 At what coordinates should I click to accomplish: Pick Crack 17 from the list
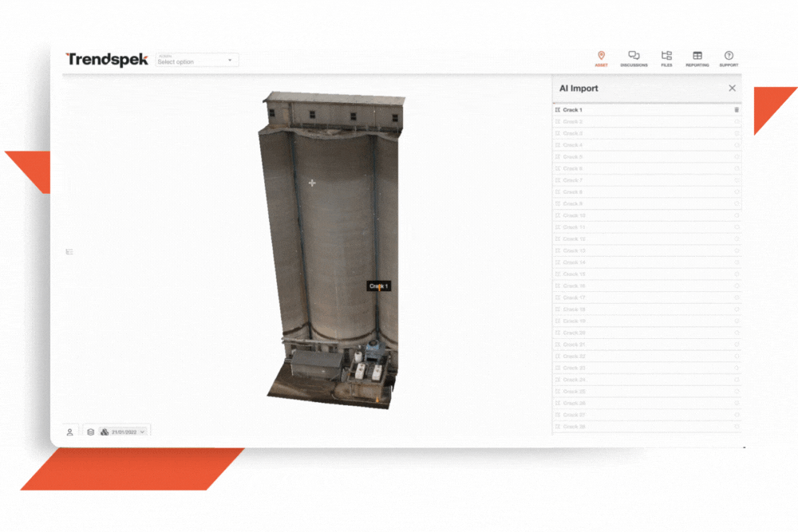click(x=646, y=298)
